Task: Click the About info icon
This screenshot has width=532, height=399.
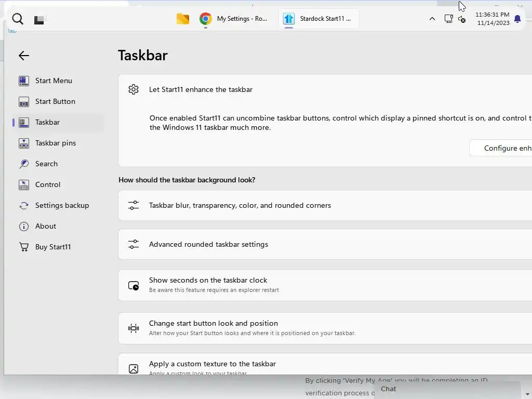Action: [x=24, y=227]
